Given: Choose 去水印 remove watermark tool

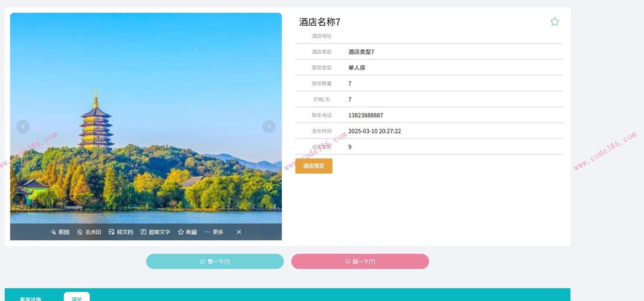Looking at the screenshot, I should (x=89, y=232).
